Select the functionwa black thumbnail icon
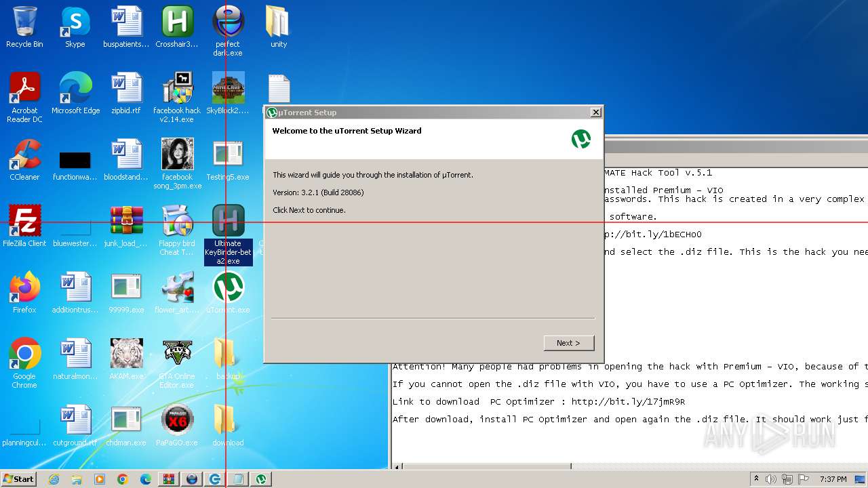868x488 pixels. [x=75, y=166]
